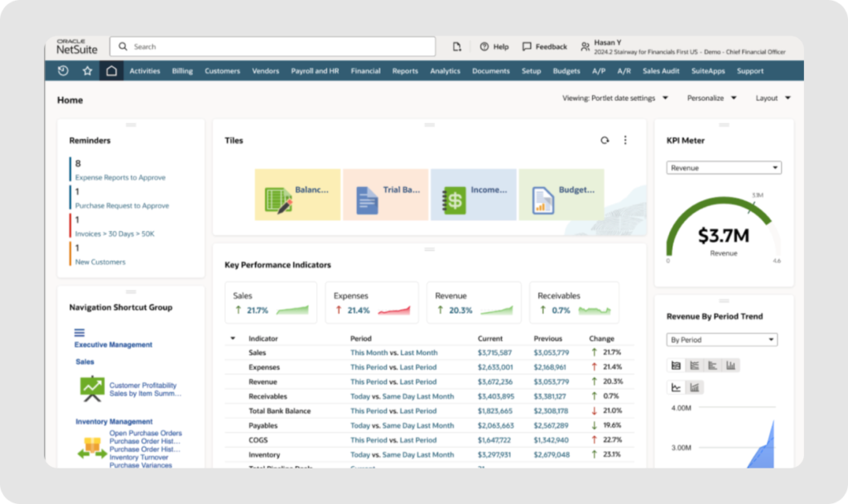Open the Recent Records history icon
848x504 pixels.
(63, 71)
